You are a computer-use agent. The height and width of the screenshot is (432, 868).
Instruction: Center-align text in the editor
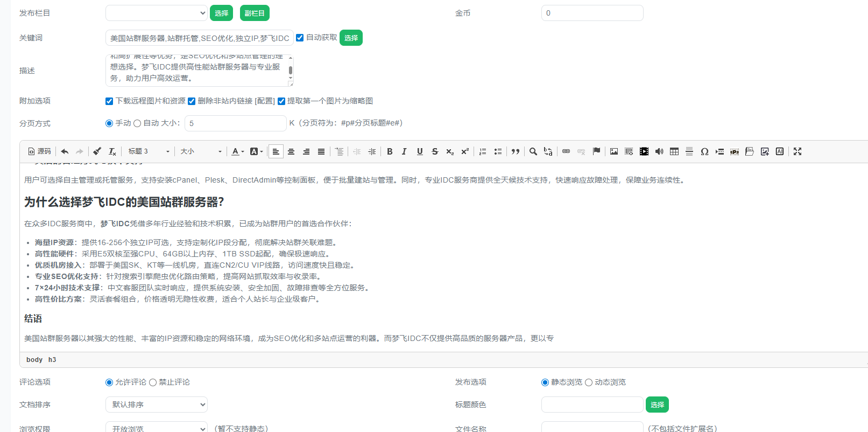[291, 151]
